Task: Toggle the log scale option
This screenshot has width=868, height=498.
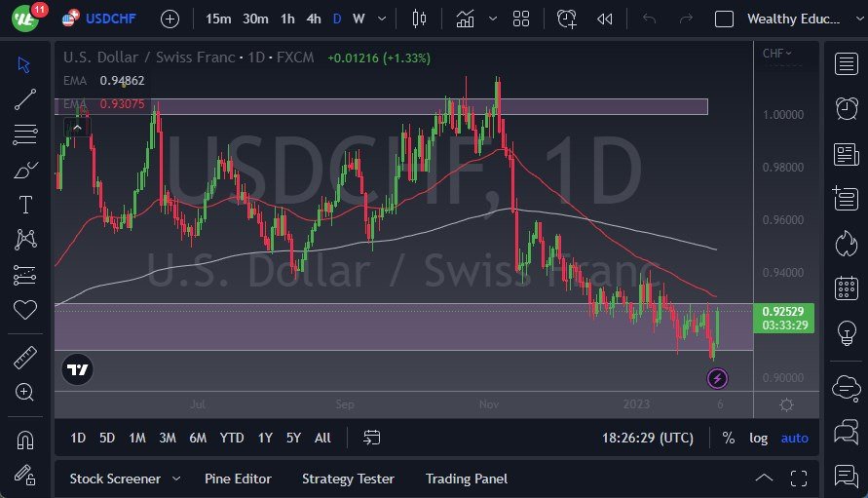Action: coord(758,438)
